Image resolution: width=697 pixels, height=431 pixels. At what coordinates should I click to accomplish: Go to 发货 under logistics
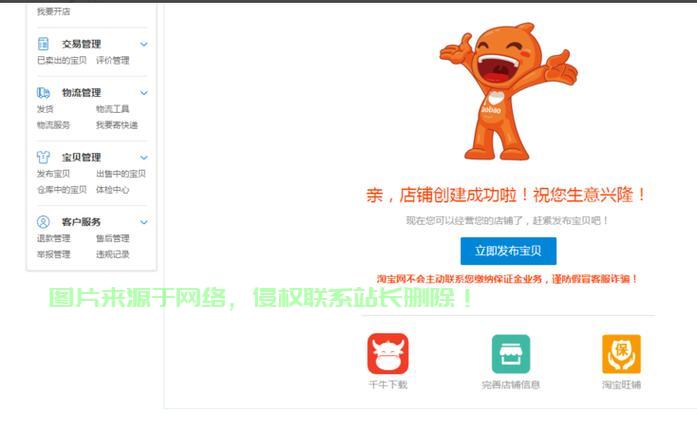[45, 109]
